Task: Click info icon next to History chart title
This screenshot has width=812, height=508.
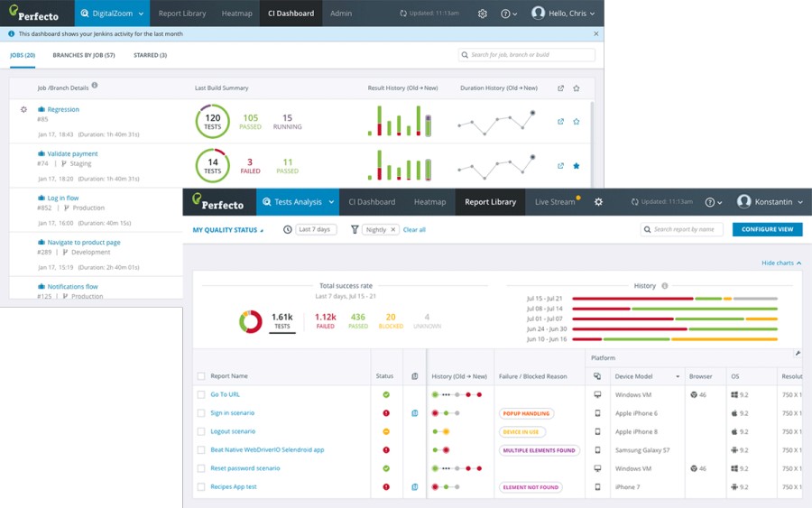Action: point(665,286)
